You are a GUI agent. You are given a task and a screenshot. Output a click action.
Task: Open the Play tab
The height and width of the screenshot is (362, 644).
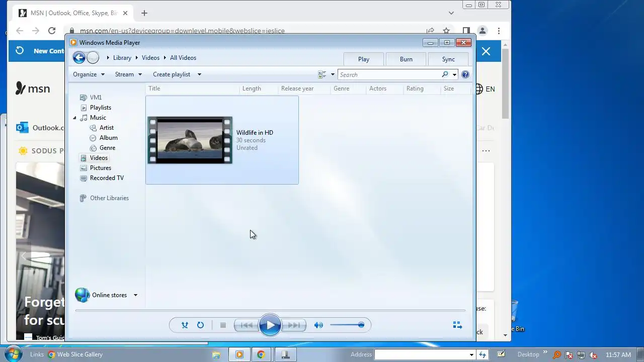click(x=364, y=59)
